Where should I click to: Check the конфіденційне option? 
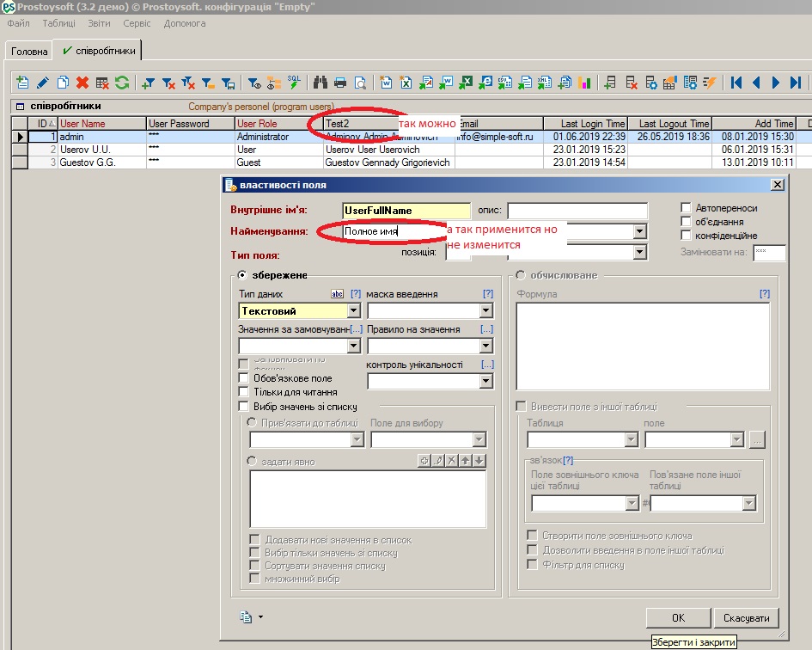(686, 236)
